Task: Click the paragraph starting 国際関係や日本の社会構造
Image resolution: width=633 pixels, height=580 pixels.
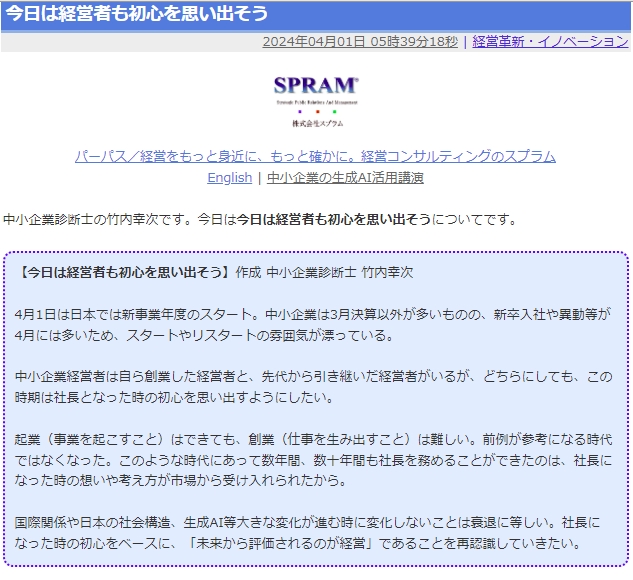Action: pos(308,533)
